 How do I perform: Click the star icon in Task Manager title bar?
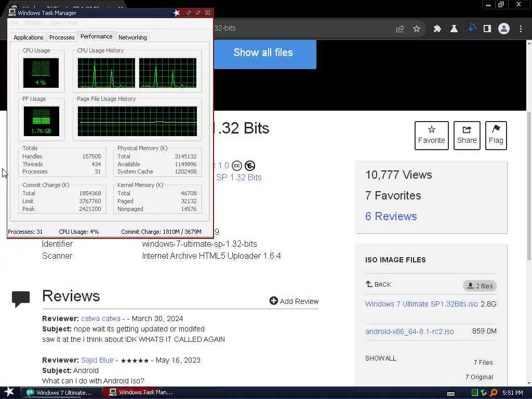click(177, 13)
